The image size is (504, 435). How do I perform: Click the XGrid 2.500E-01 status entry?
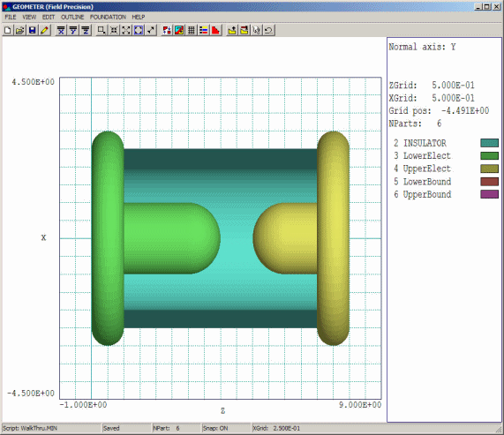point(276,428)
